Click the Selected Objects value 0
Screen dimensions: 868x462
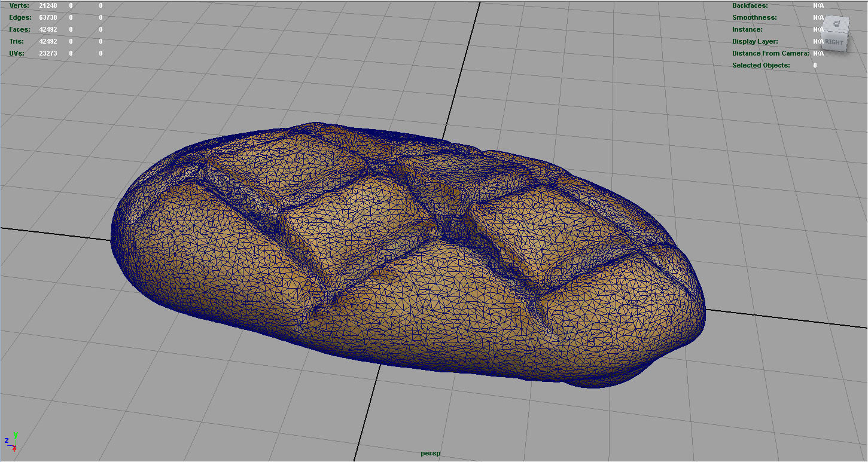[x=815, y=65]
